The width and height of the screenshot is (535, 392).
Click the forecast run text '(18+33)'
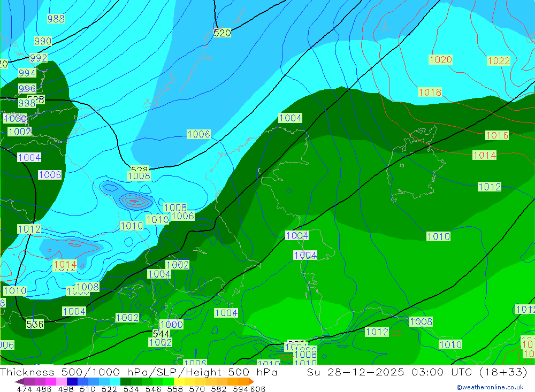click(x=503, y=372)
